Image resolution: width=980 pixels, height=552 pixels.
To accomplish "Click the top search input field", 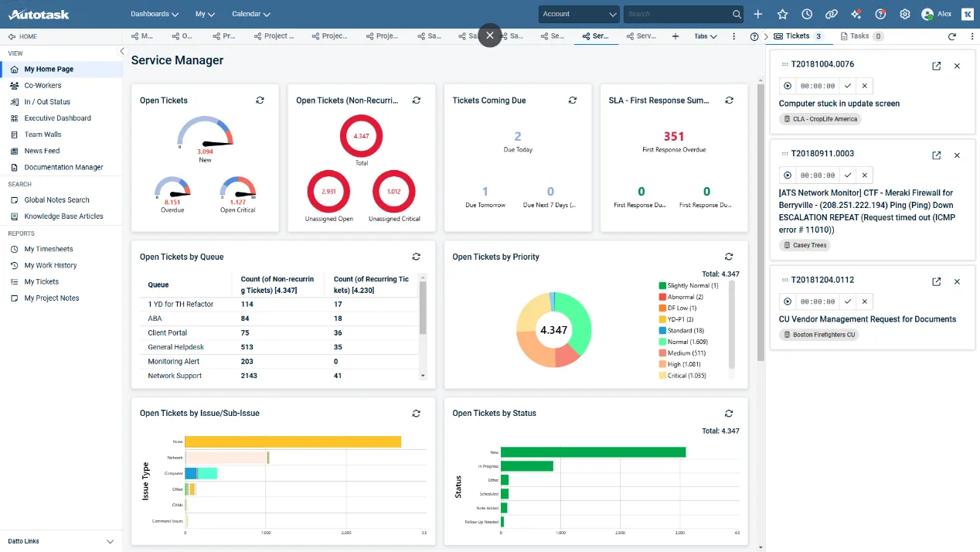I will 678,14.
